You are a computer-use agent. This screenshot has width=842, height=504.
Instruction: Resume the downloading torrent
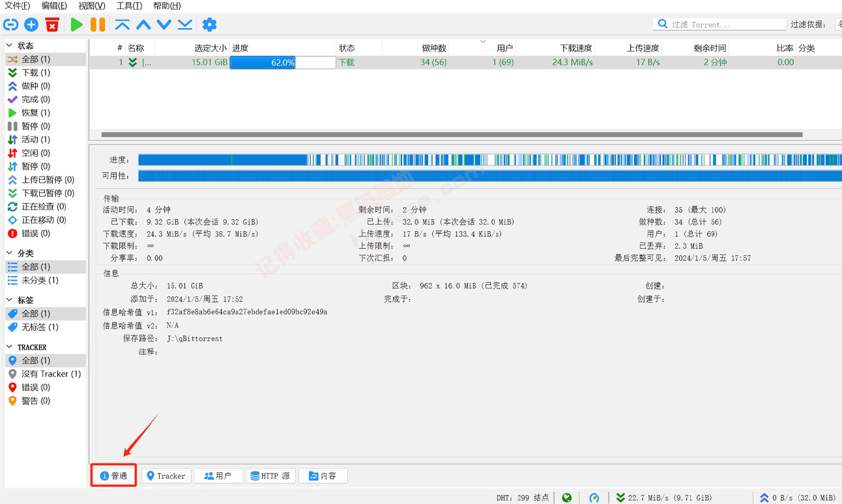[x=76, y=24]
